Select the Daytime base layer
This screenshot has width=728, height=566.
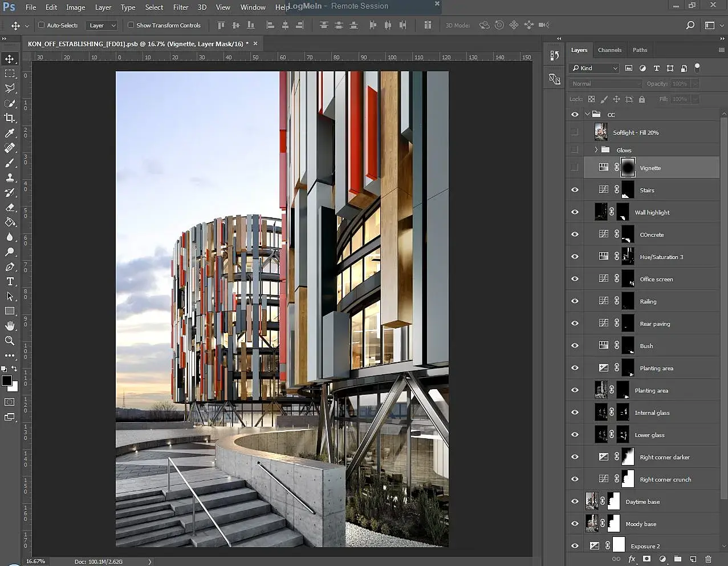point(642,502)
